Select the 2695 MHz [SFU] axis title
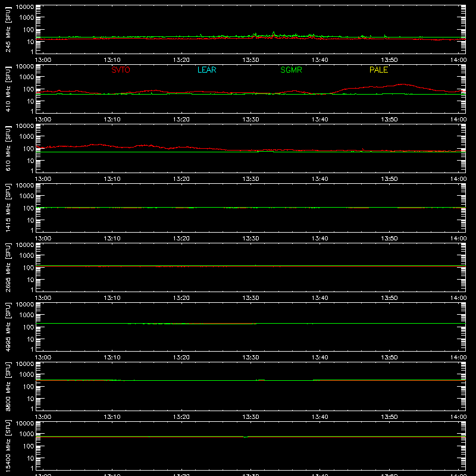476x476 pixels. tap(8, 267)
